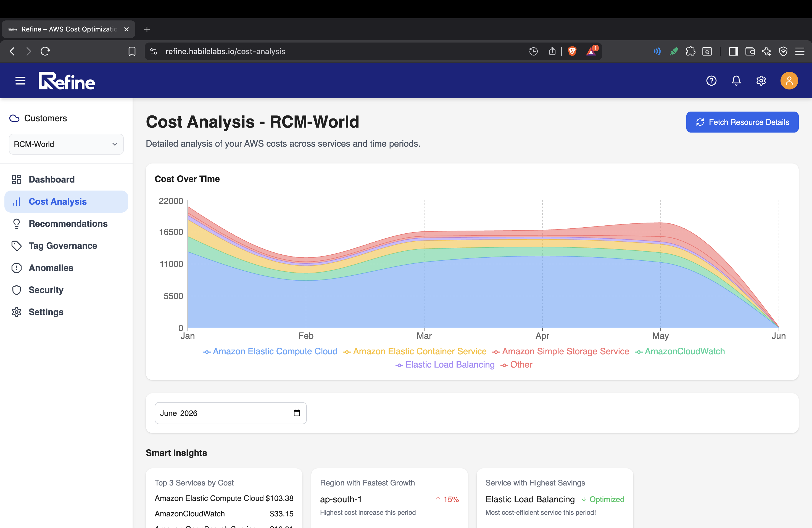Click the blue sound-wave extension icon
Viewport: 812px width, 528px height.
click(x=657, y=52)
